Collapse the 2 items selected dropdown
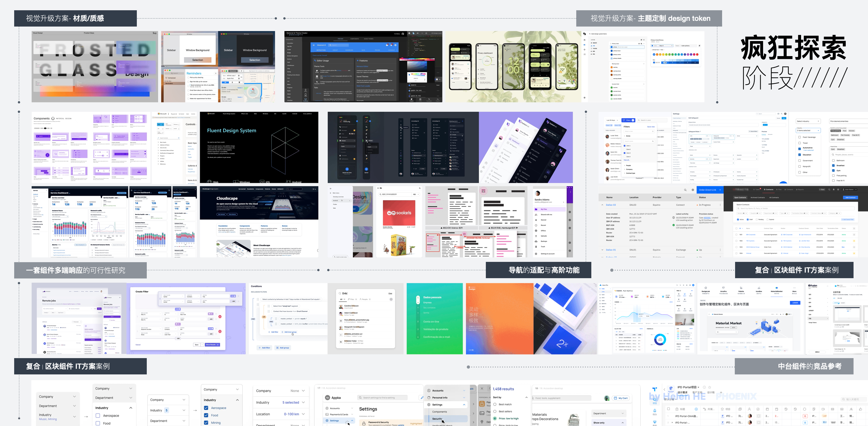The image size is (868, 426). 808,131
